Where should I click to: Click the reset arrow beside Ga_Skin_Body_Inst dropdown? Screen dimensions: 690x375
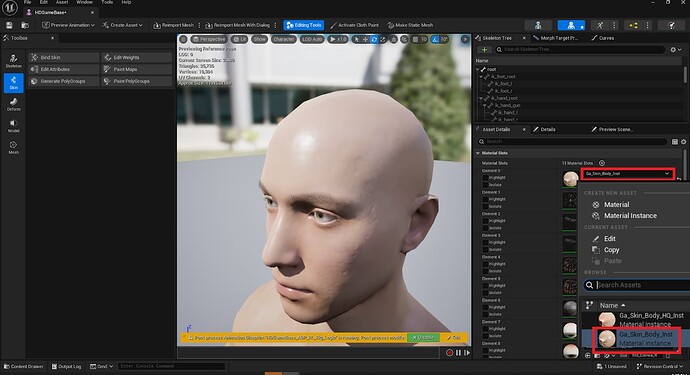pos(679,178)
